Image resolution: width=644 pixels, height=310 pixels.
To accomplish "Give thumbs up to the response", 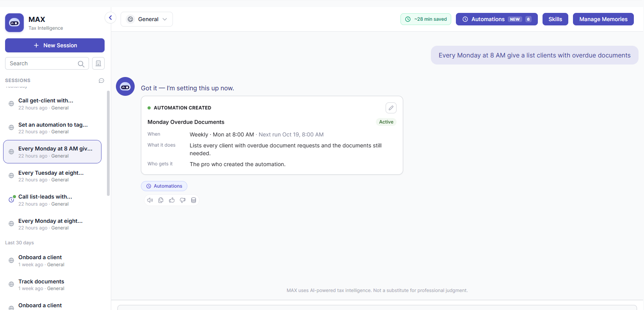I will click(x=172, y=200).
